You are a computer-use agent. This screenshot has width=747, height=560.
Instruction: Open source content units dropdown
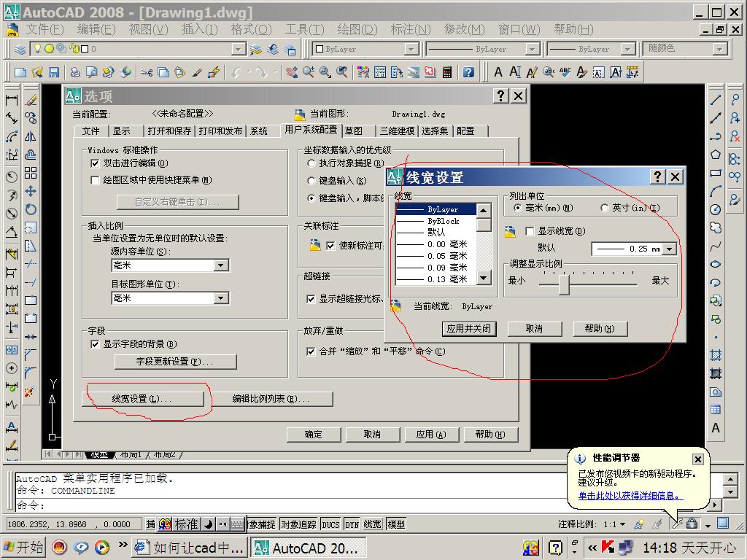[x=220, y=265]
